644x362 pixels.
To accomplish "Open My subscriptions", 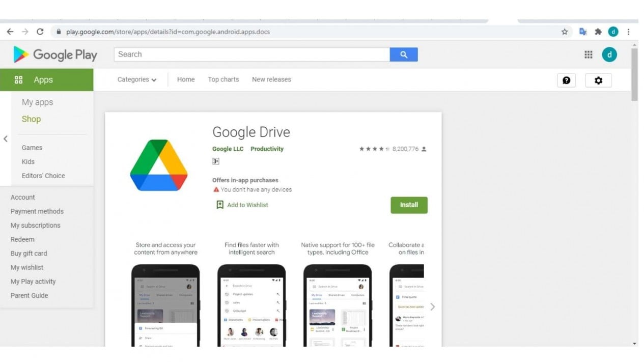I will [36, 226].
